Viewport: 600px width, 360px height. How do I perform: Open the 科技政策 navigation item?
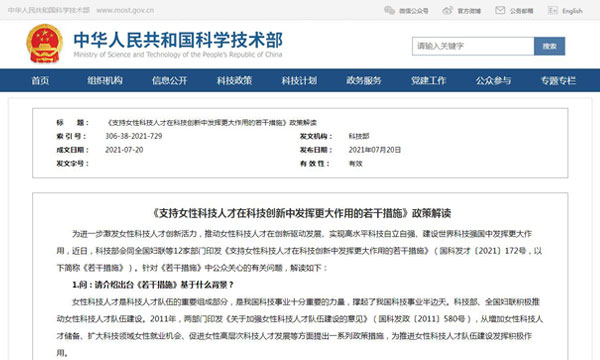click(x=234, y=80)
